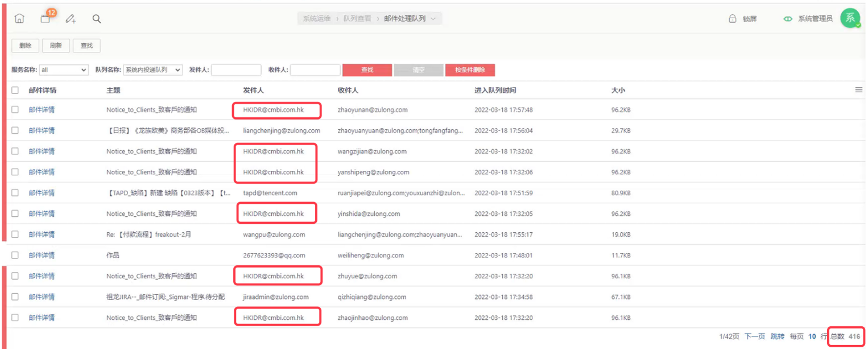Open the column settings hamburger icon
Image resolution: width=868 pixels, height=349 pixels.
coord(858,90)
